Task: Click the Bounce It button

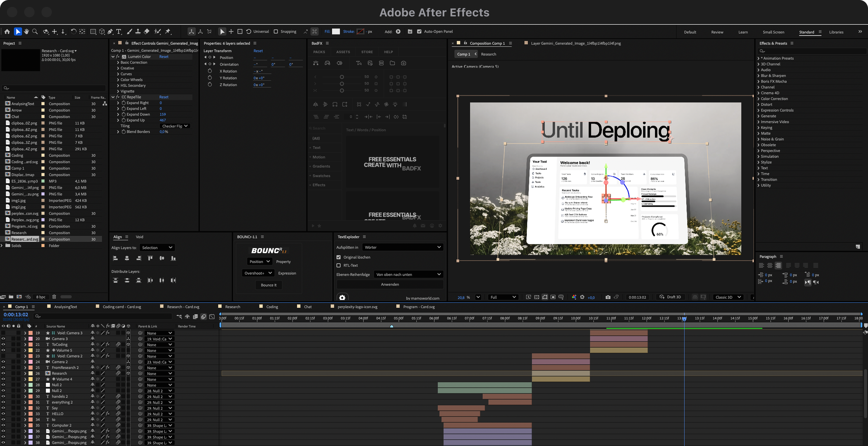Action: click(269, 285)
